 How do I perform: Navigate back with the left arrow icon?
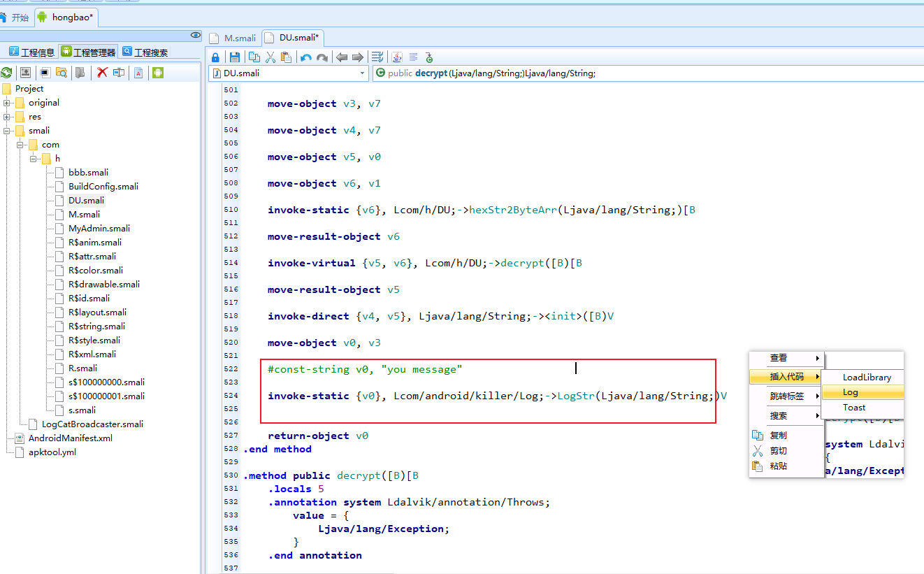pyautogui.click(x=342, y=57)
